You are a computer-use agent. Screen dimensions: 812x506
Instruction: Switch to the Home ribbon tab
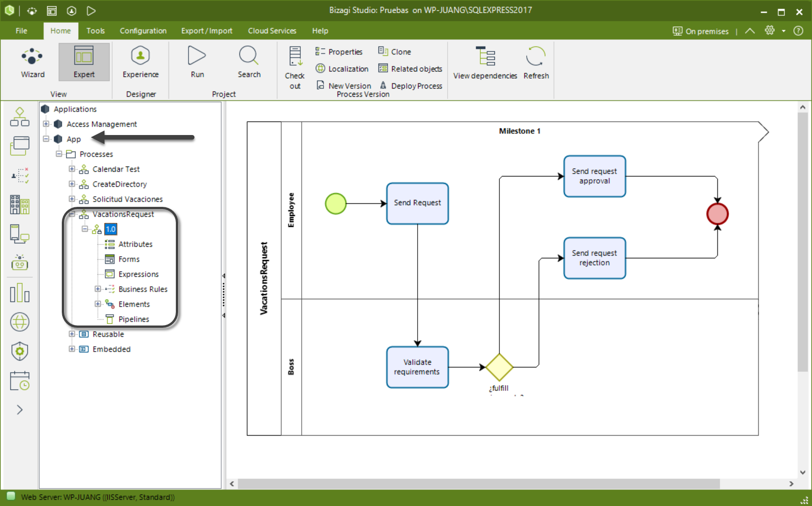pyautogui.click(x=60, y=31)
